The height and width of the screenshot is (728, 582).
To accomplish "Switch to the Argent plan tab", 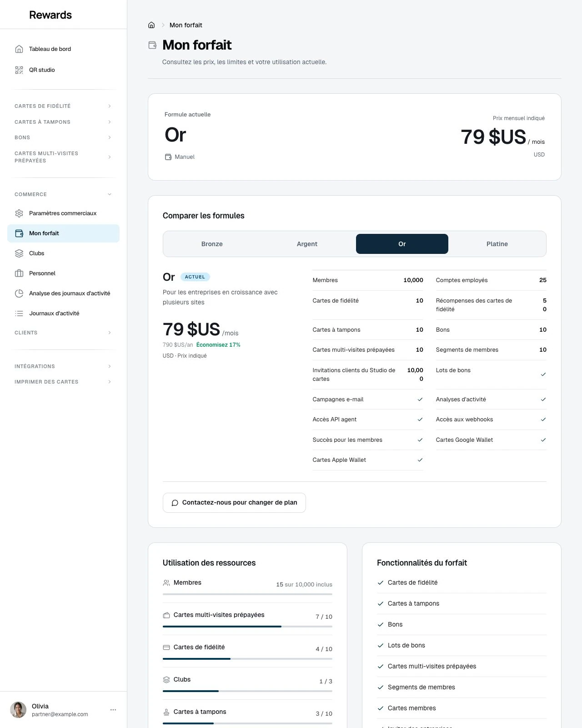I will 307,244.
